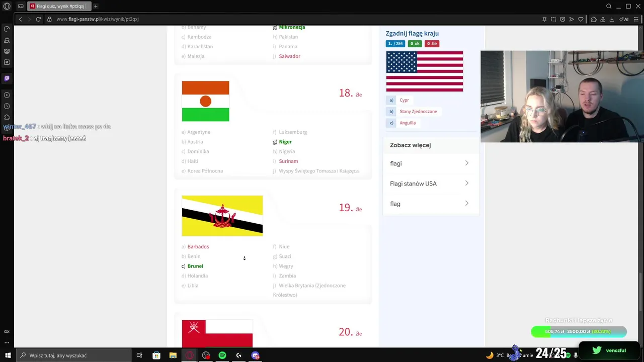This screenshot has width=644, height=362.
Task: Take a page snapshot
Action: point(553,19)
